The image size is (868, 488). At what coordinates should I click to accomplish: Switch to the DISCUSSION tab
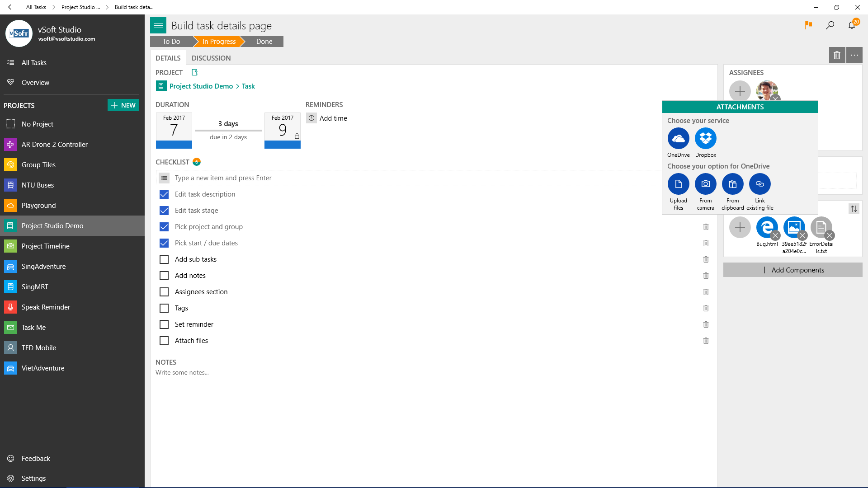[x=211, y=58]
